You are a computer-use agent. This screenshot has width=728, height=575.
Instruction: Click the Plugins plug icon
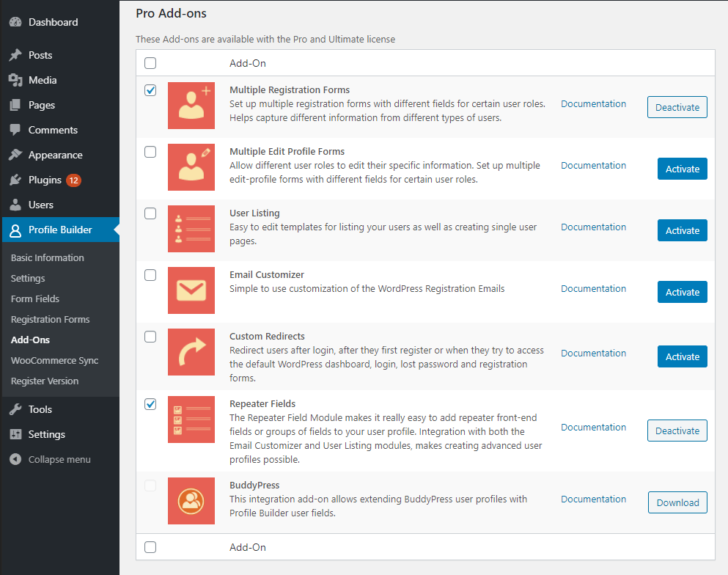pos(15,180)
